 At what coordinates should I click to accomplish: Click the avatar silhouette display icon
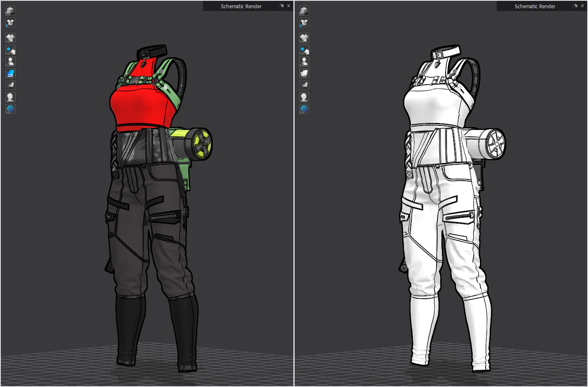point(10,96)
